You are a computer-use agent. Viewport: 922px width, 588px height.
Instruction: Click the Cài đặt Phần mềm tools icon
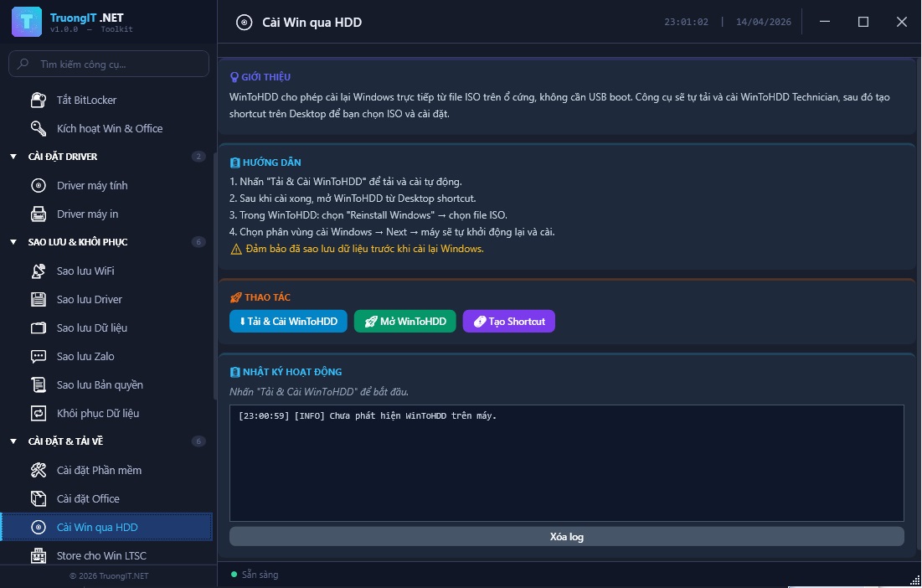[x=39, y=471]
